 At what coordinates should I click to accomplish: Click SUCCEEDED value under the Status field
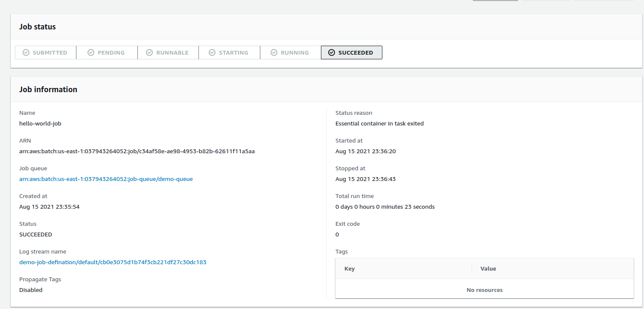(36, 235)
